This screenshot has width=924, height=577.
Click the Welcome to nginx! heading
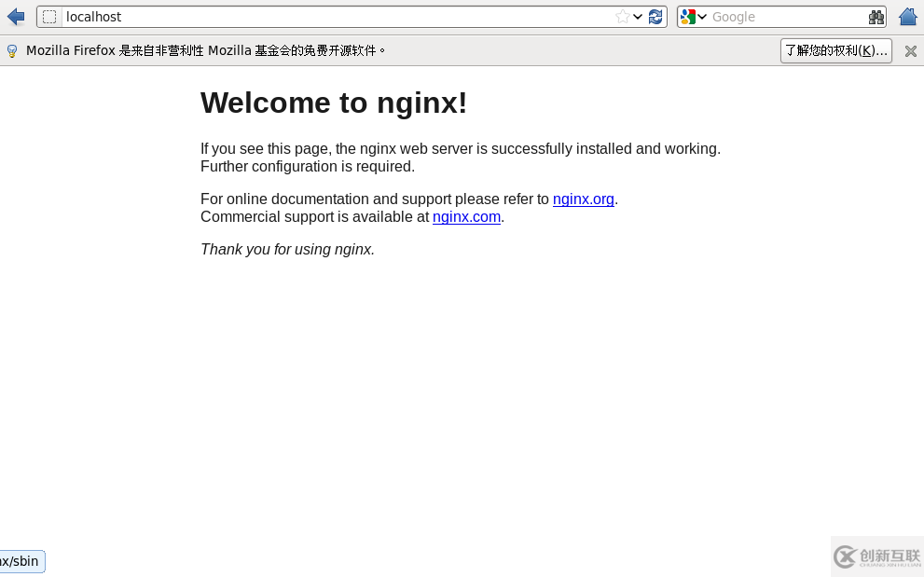[334, 103]
